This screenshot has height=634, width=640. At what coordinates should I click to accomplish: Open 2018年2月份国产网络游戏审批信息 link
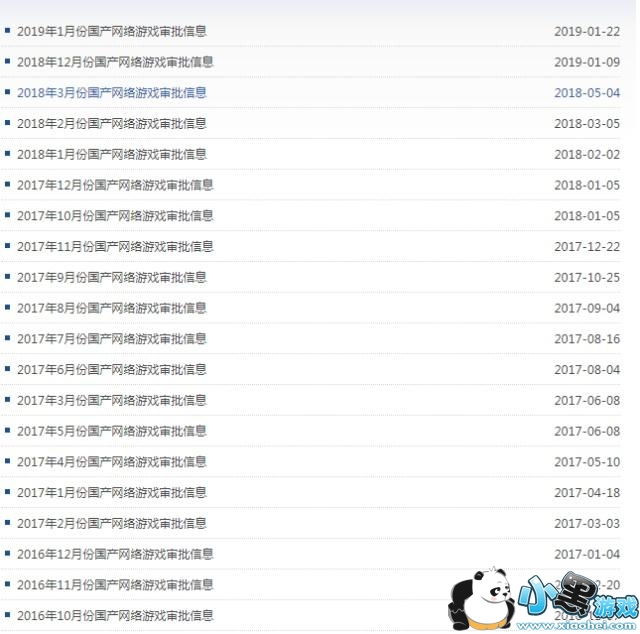click(x=112, y=123)
